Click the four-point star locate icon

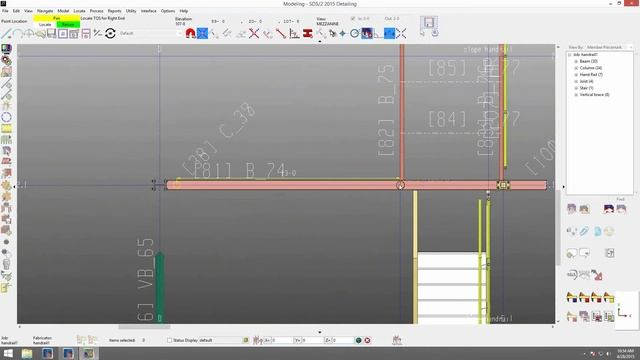point(342,33)
